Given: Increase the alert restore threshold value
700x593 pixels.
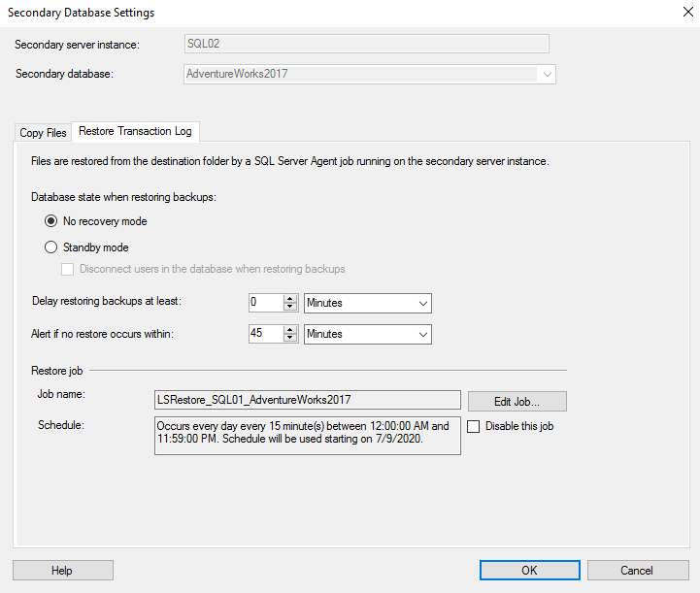Looking at the screenshot, I should click(x=290, y=330).
